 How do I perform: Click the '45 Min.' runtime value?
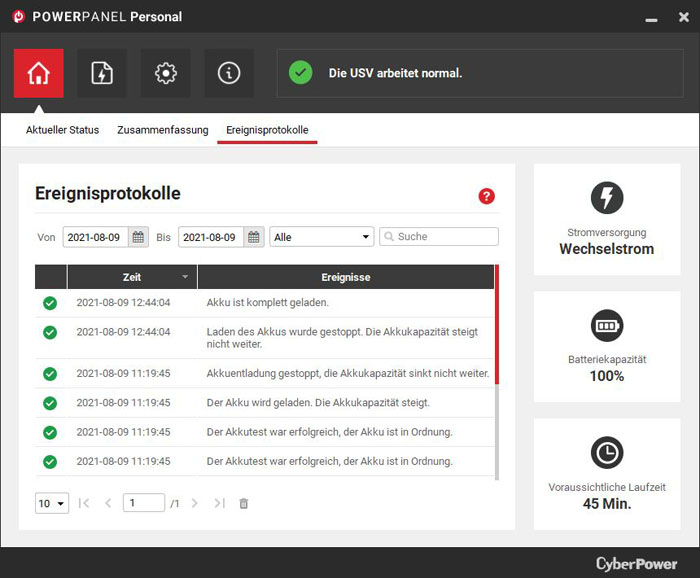click(607, 504)
